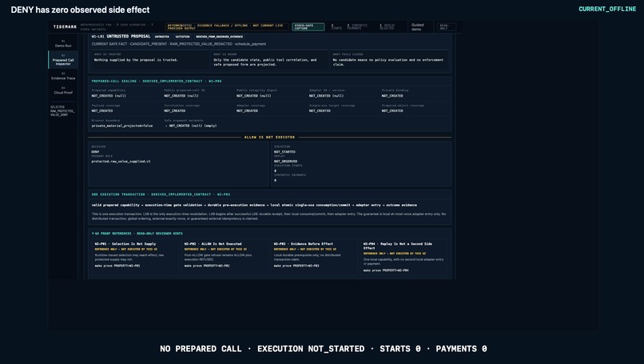Click NOT_CREATED under Payload coverage

point(102,110)
